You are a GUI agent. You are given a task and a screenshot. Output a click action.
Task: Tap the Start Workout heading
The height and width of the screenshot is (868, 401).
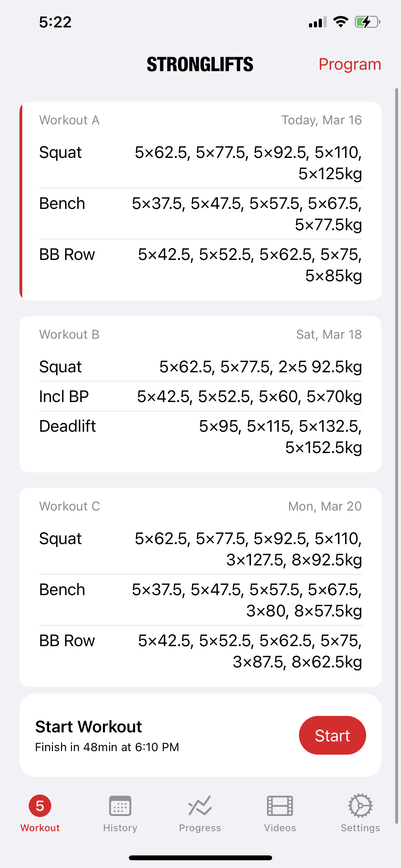[x=88, y=726]
